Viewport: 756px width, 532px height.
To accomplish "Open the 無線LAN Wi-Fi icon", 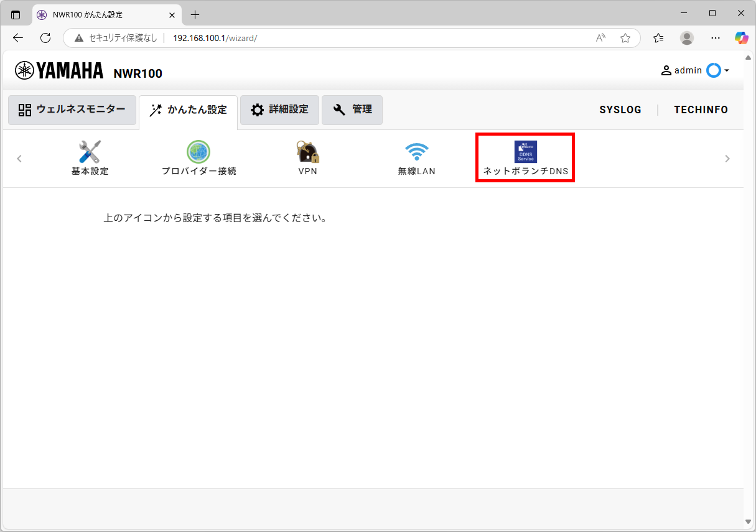I will [416, 152].
